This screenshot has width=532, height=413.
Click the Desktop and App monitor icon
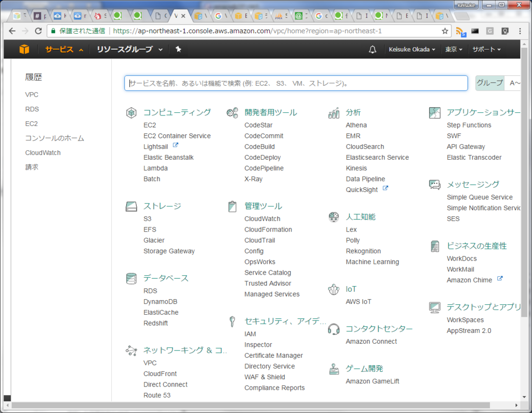(x=435, y=307)
